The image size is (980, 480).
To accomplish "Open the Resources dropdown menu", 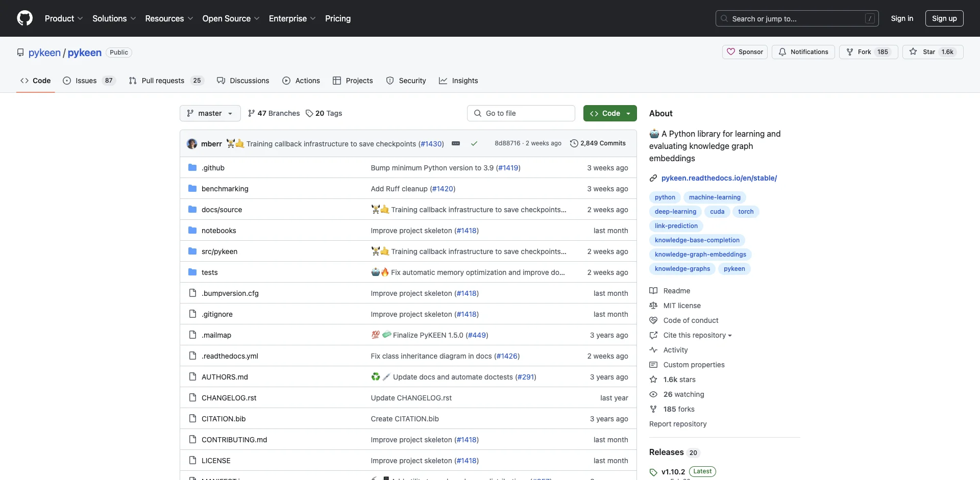I will 169,18.
